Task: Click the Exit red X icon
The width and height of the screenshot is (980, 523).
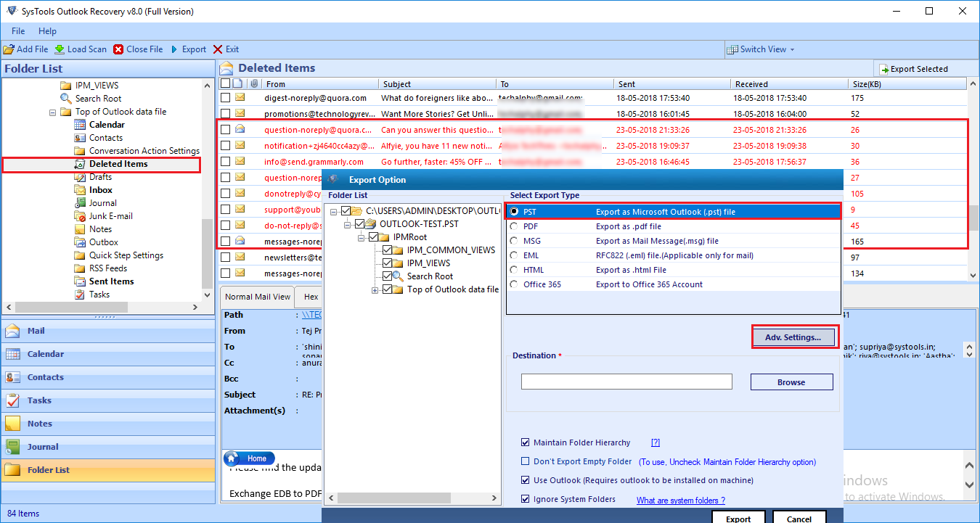Action: pos(218,49)
